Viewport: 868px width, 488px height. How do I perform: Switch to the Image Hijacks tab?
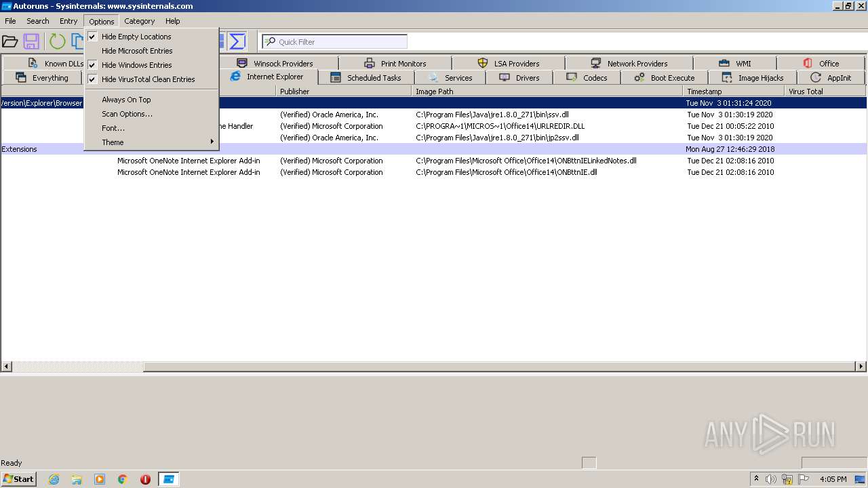[x=753, y=78]
